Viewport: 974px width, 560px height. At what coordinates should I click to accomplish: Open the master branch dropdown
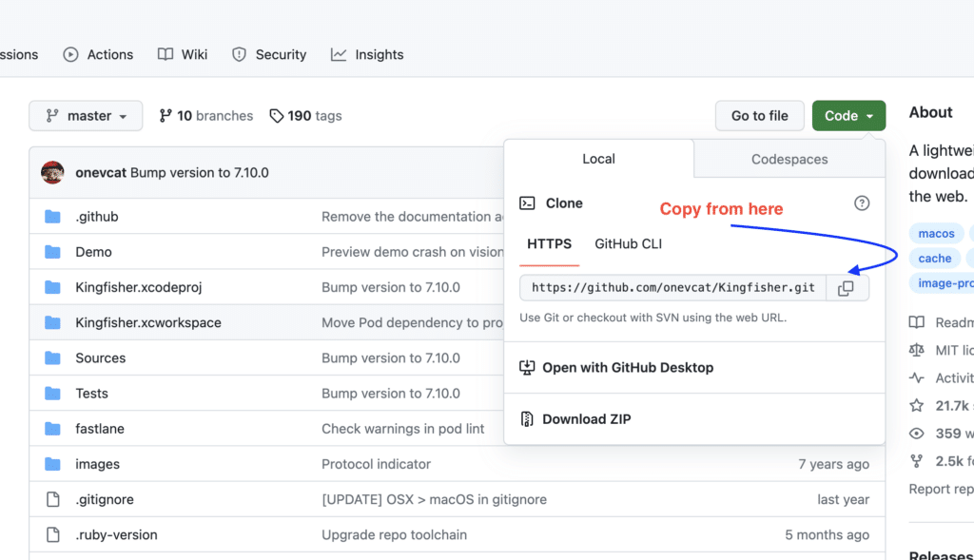click(x=86, y=115)
